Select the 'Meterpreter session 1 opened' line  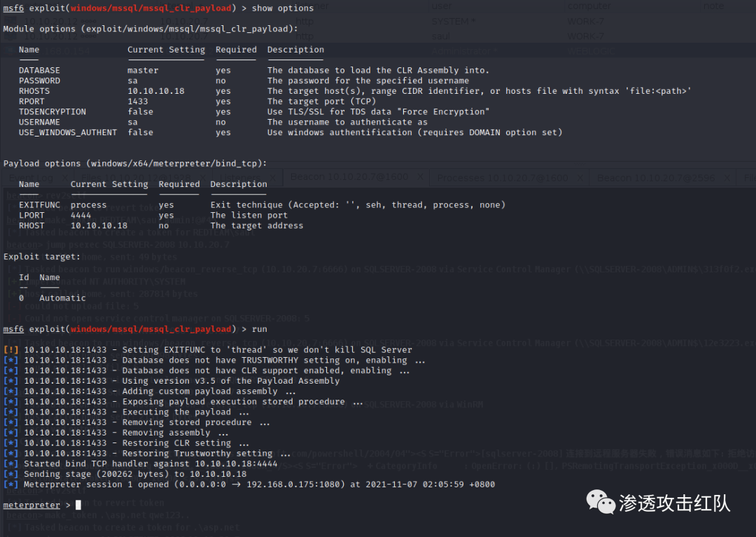click(x=249, y=485)
